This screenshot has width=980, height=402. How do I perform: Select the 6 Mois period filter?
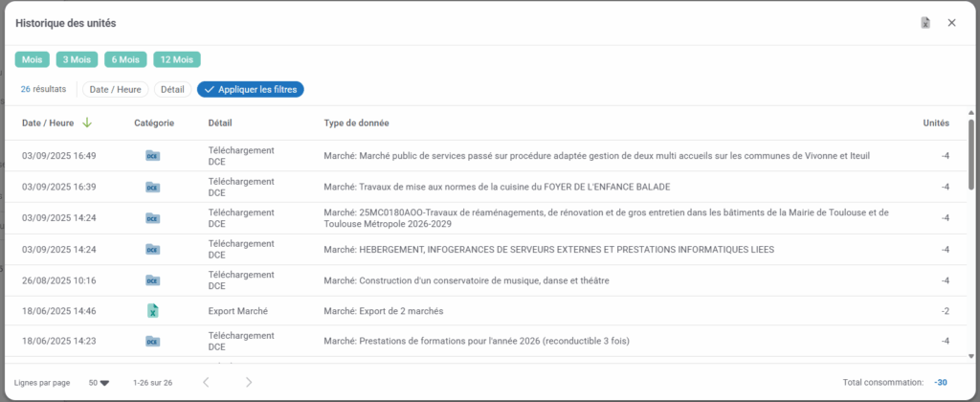click(x=125, y=59)
